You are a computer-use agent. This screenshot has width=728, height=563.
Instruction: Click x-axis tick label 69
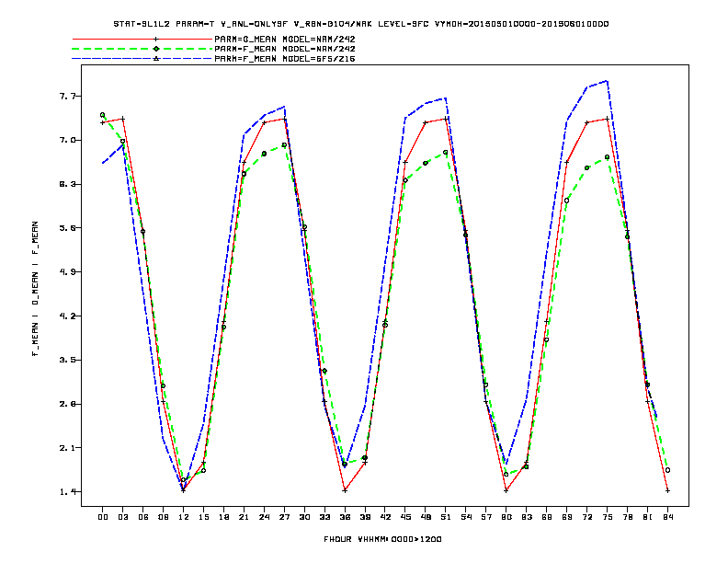coord(567,517)
